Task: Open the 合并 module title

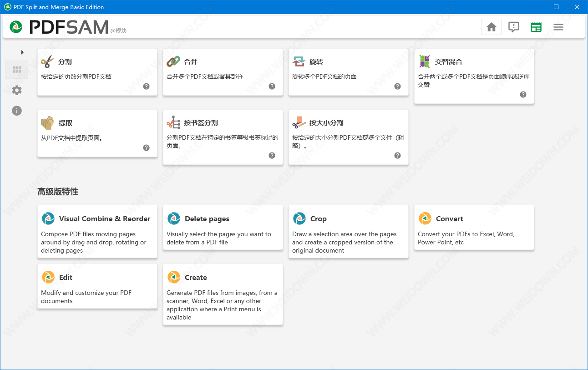Action: (x=191, y=61)
